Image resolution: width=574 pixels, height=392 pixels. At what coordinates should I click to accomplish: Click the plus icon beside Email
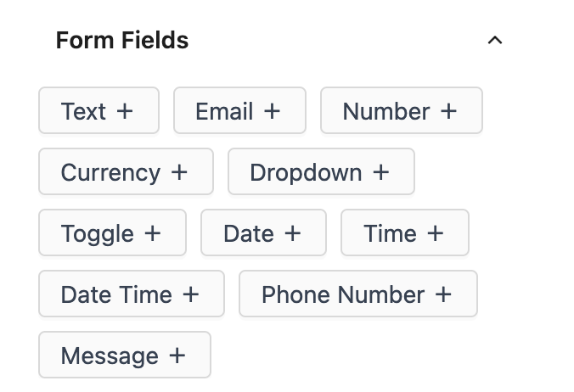(x=272, y=111)
